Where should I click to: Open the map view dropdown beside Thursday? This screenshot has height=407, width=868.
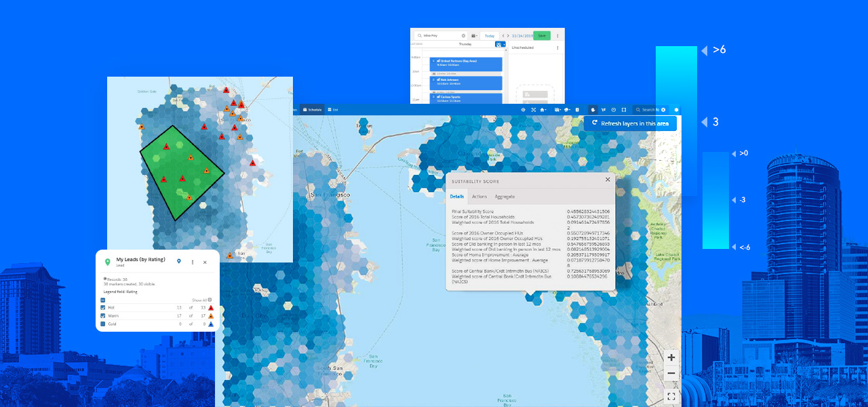click(x=500, y=44)
